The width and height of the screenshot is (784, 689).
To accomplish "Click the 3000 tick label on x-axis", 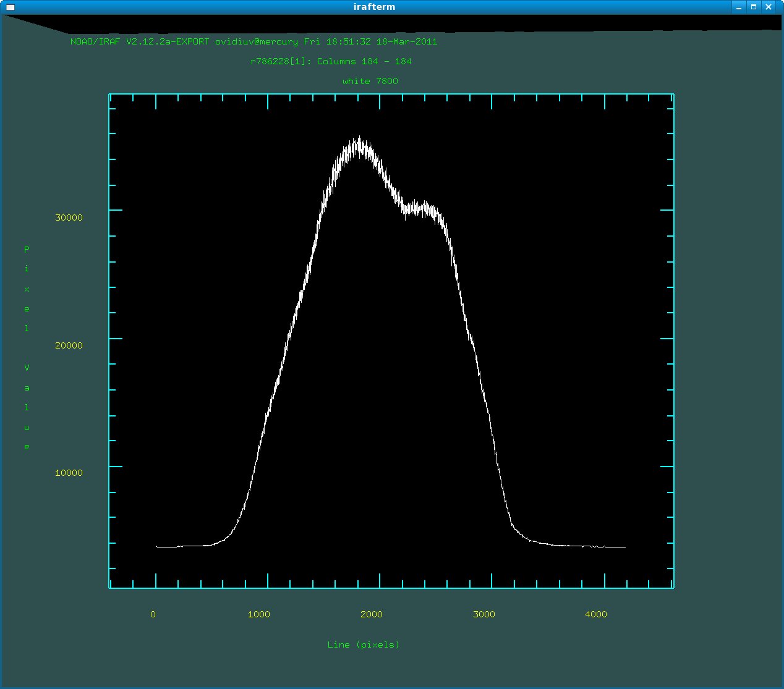I will pyautogui.click(x=484, y=614).
